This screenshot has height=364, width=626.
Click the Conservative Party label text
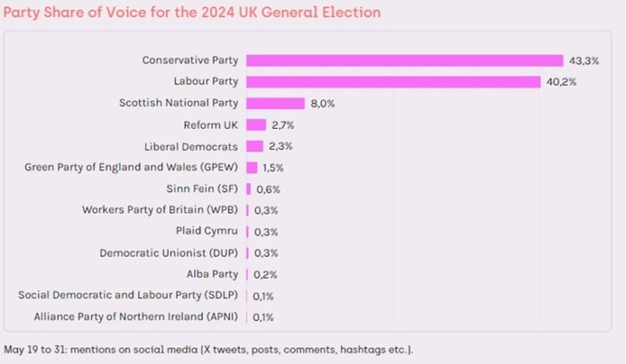[190, 60]
